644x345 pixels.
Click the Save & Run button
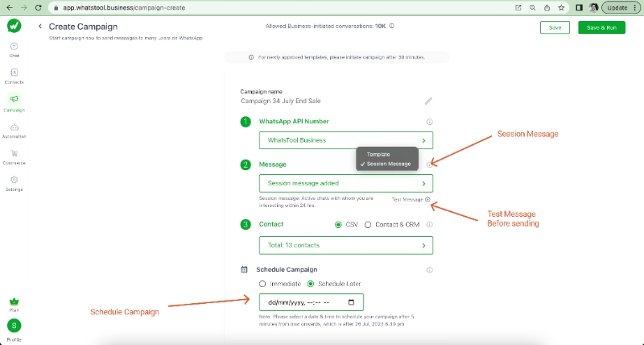click(601, 27)
